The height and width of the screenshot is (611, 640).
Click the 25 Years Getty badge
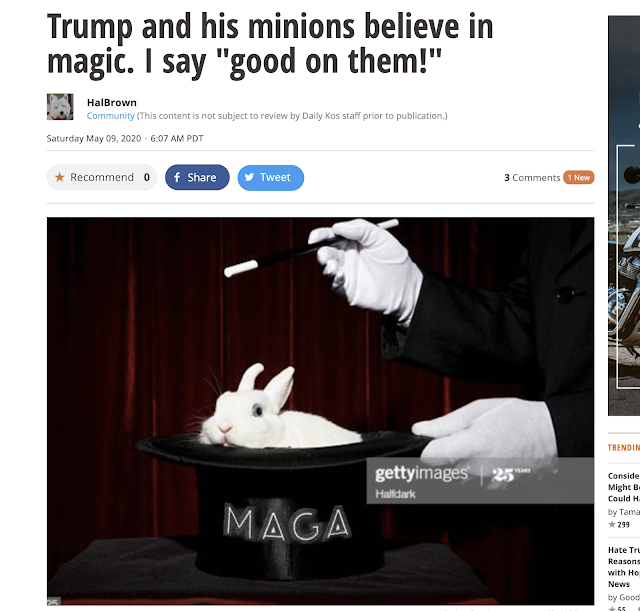pyautogui.click(x=511, y=474)
